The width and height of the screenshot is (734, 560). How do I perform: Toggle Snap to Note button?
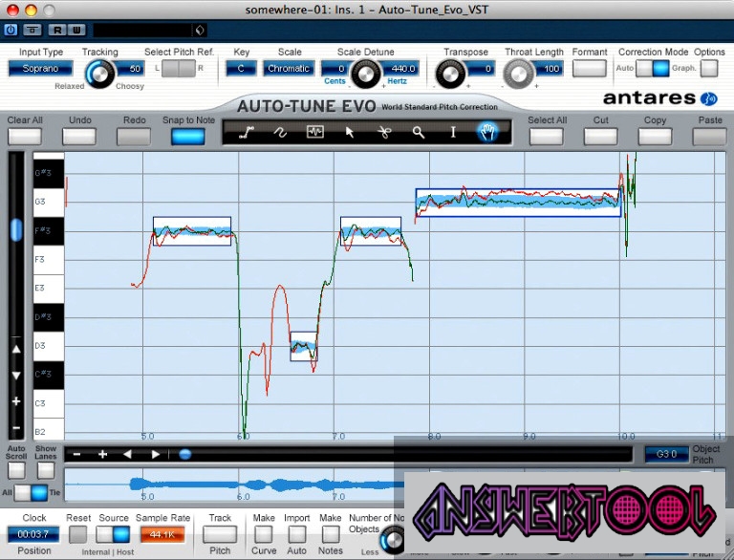click(x=187, y=137)
